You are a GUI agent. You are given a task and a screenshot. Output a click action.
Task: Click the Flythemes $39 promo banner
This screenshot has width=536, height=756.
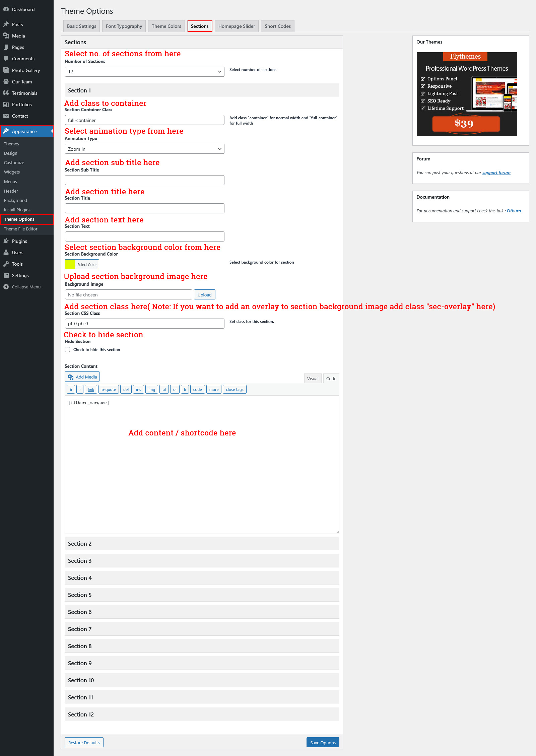(467, 94)
